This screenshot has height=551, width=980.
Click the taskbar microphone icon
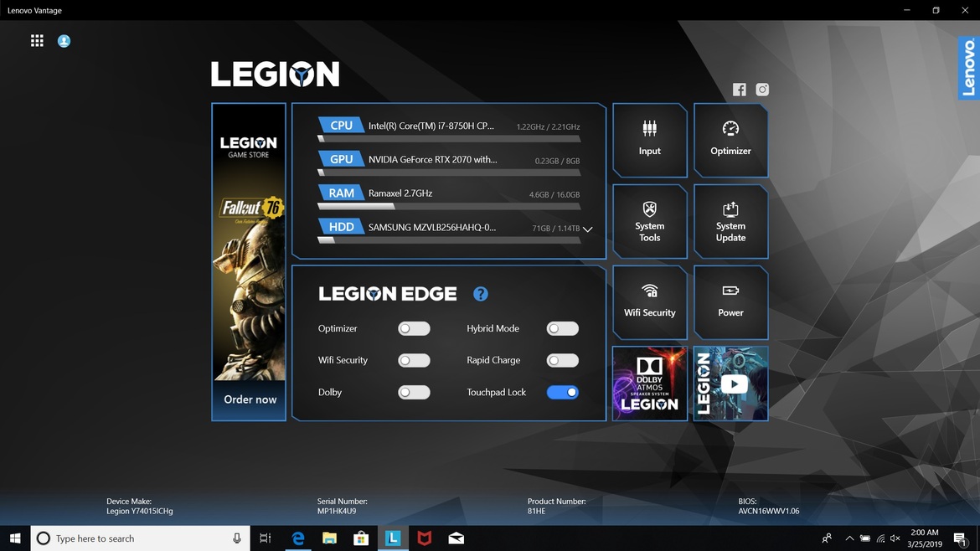point(237,538)
